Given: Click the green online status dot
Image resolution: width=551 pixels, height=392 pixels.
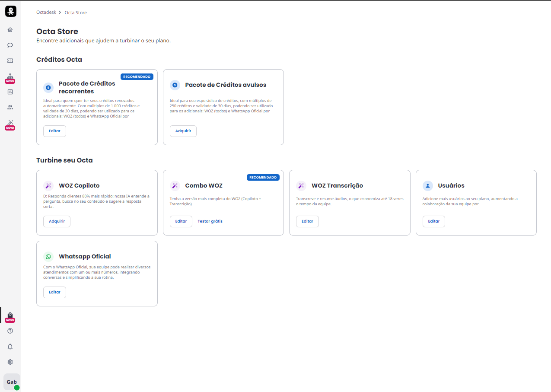Looking at the screenshot, I should tap(17, 388).
